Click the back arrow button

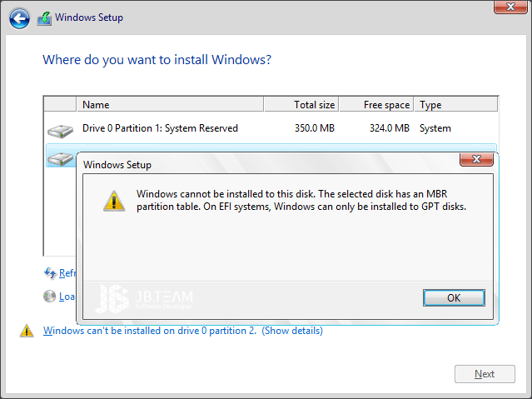(20, 17)
